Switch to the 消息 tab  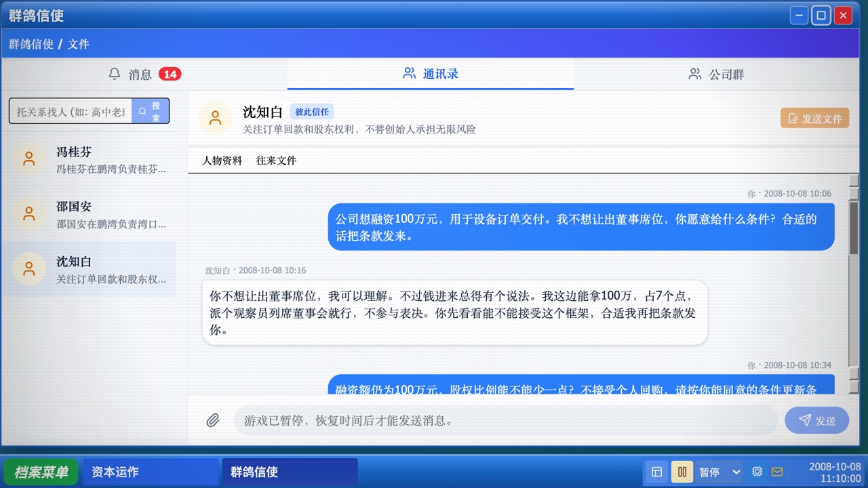pos(144,74)
